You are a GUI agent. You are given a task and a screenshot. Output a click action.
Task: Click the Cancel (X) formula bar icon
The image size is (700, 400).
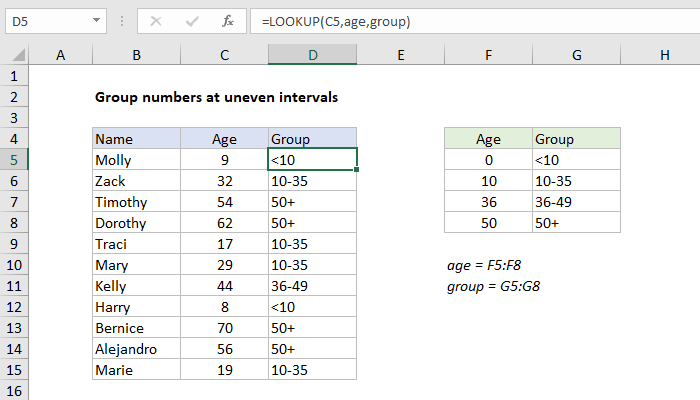click(x=156, y=20)
